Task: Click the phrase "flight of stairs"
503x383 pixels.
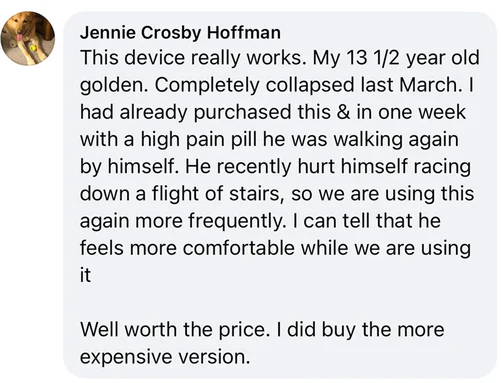Action: click(216, 194)
